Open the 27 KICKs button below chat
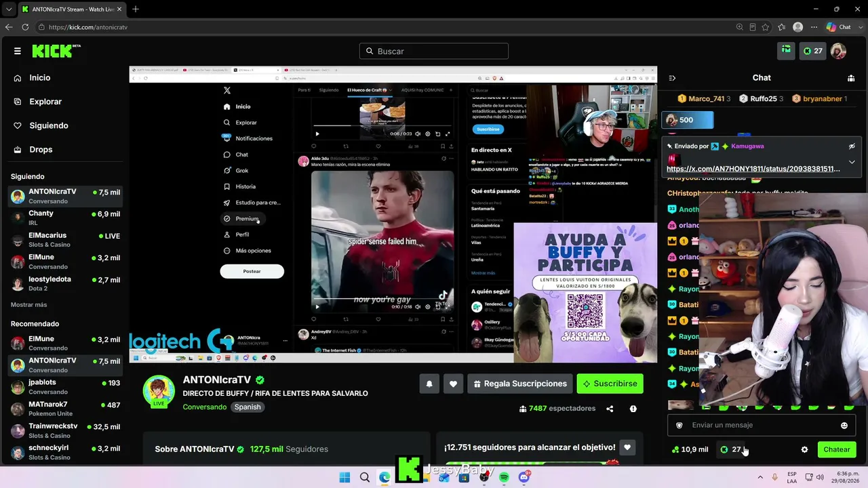Screen dimensions: 868x488 tap(731, 449)
